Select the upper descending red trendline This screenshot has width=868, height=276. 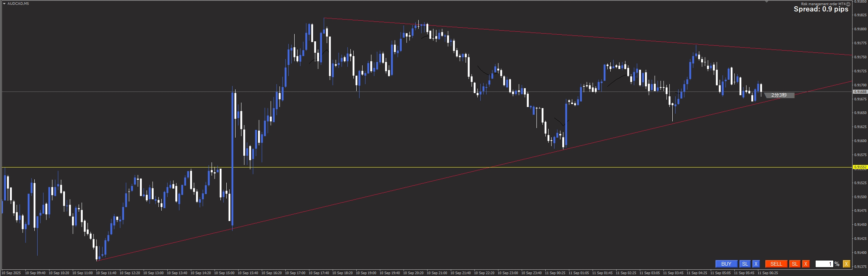point(554,34)
